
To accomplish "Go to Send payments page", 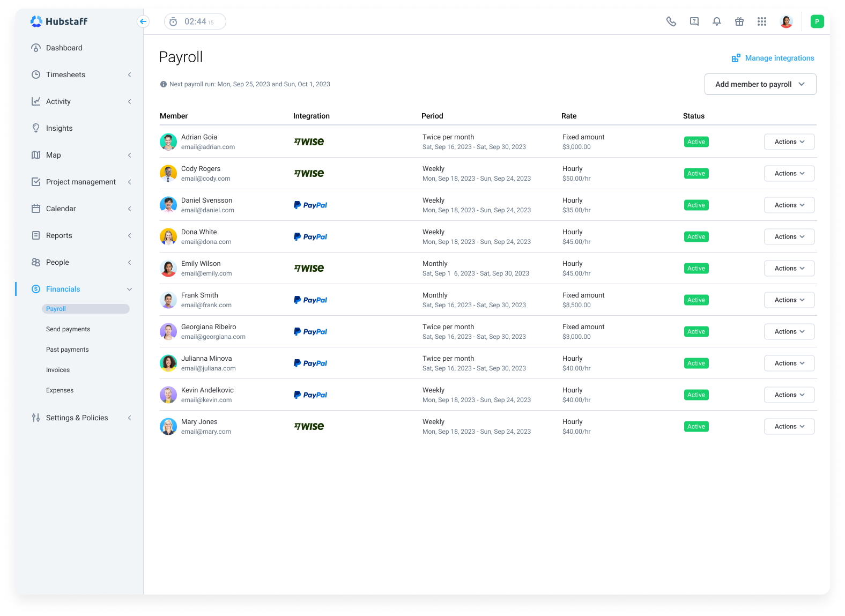I will [x=68, y=329].
